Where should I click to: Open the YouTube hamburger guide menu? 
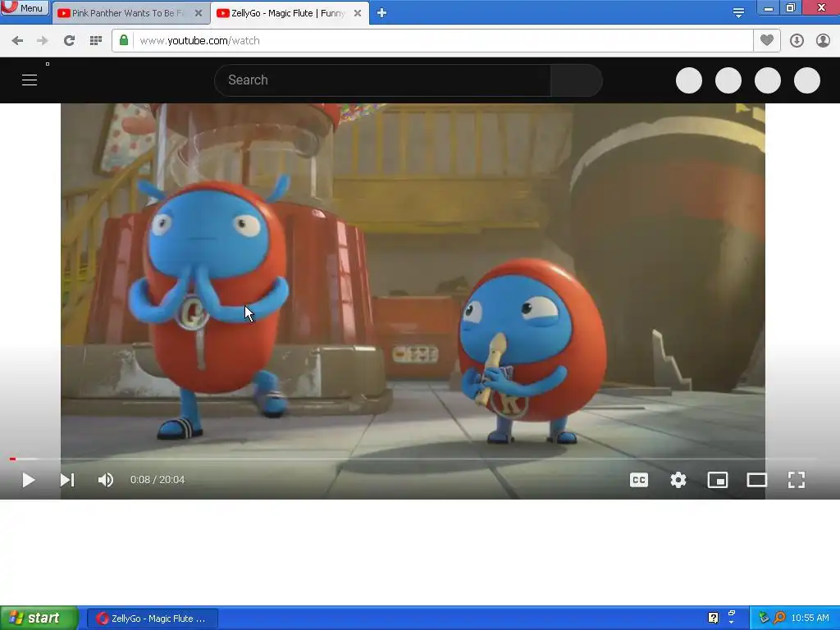[x=30, y=80]
